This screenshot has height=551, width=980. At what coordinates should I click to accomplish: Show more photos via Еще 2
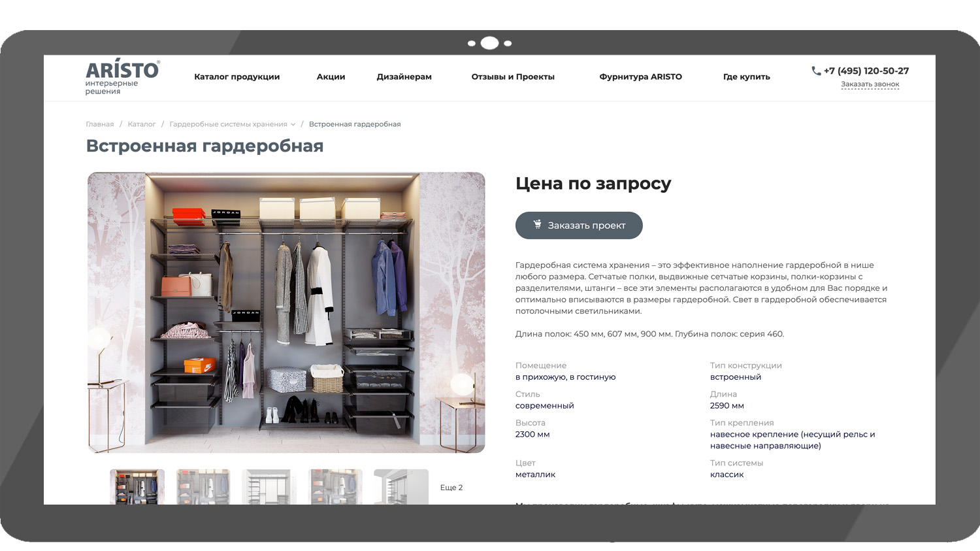pyautogui.click(x=451, y=488)
